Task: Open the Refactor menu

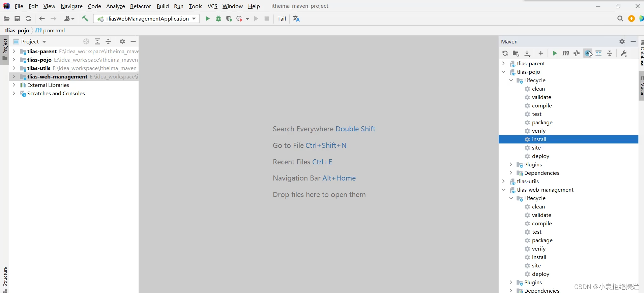Action: point(141,6)
